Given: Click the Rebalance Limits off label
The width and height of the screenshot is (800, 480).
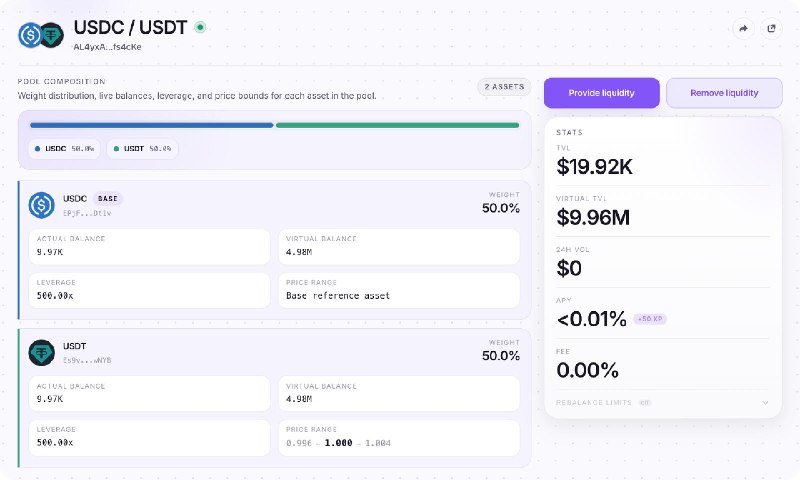Looking at the screenshot, I should pyautogui.click(x=645, y=402).
